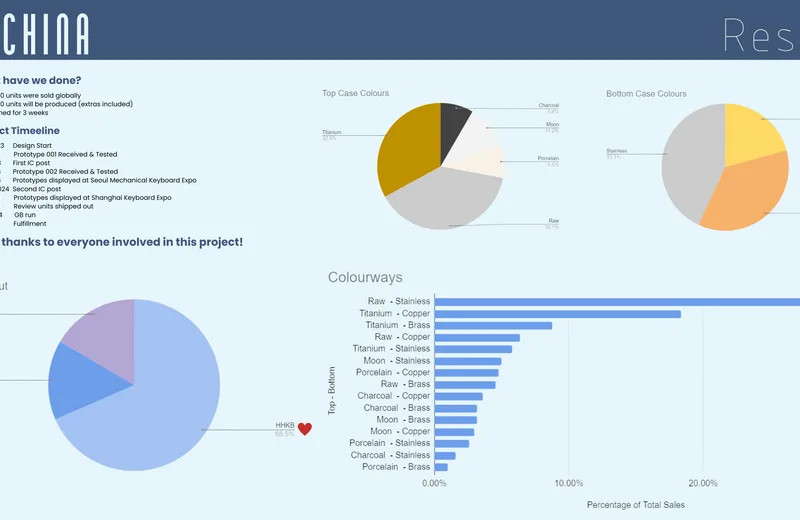
Task: Click the Titanium - Brass bar
Action: tap(493, 326)
